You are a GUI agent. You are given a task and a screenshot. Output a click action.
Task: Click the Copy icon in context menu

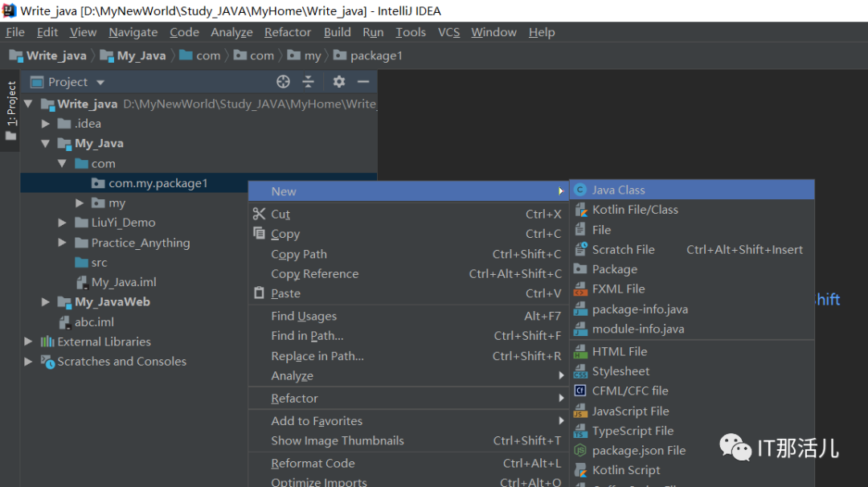(259, 234)
